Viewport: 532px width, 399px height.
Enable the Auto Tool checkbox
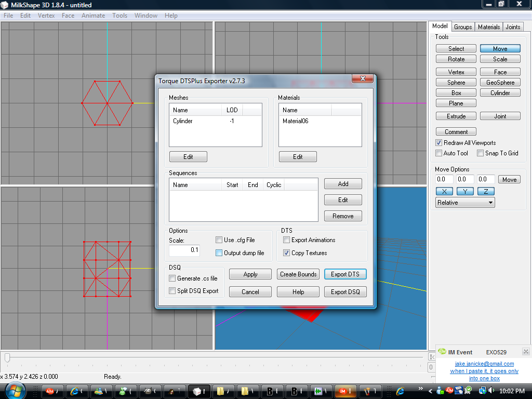click(438, 153)
